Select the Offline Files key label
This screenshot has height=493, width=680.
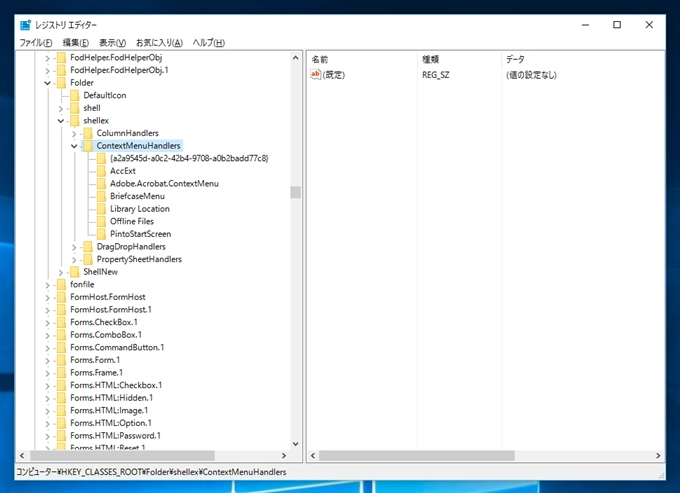132,221
